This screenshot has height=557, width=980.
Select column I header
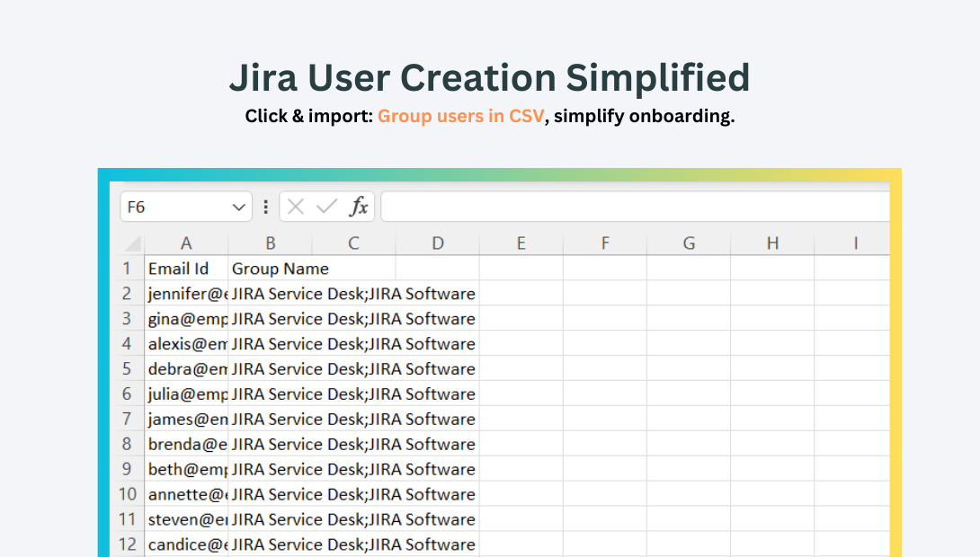852,243
